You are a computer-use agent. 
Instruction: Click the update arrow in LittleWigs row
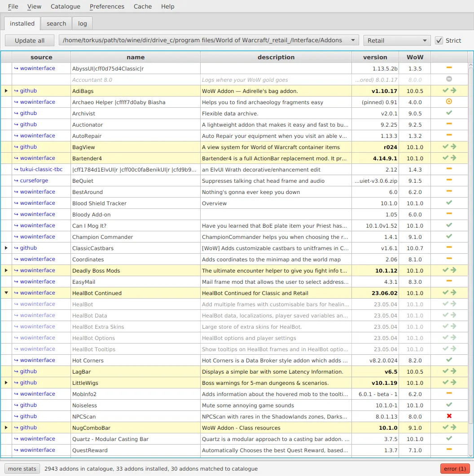click(453, 383)
